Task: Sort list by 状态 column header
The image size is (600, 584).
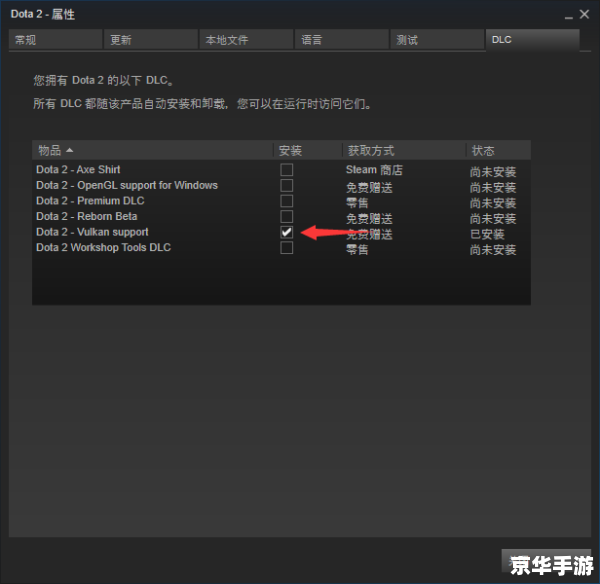Action: pos(499,150)
